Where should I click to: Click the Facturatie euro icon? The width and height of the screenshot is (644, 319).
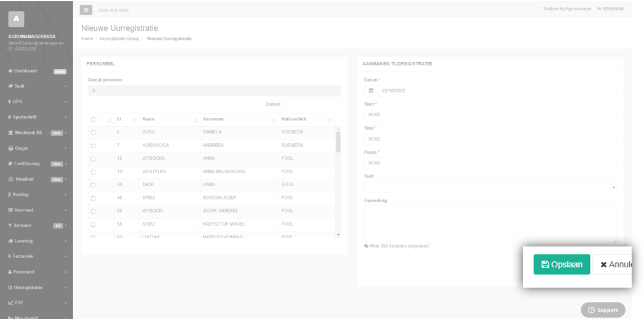(x=9, y=256)
